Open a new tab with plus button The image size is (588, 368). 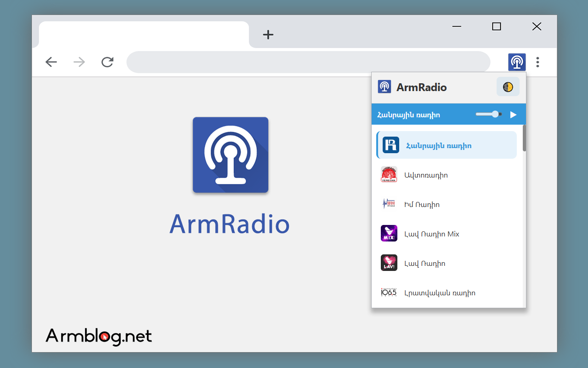click(268, 34)
